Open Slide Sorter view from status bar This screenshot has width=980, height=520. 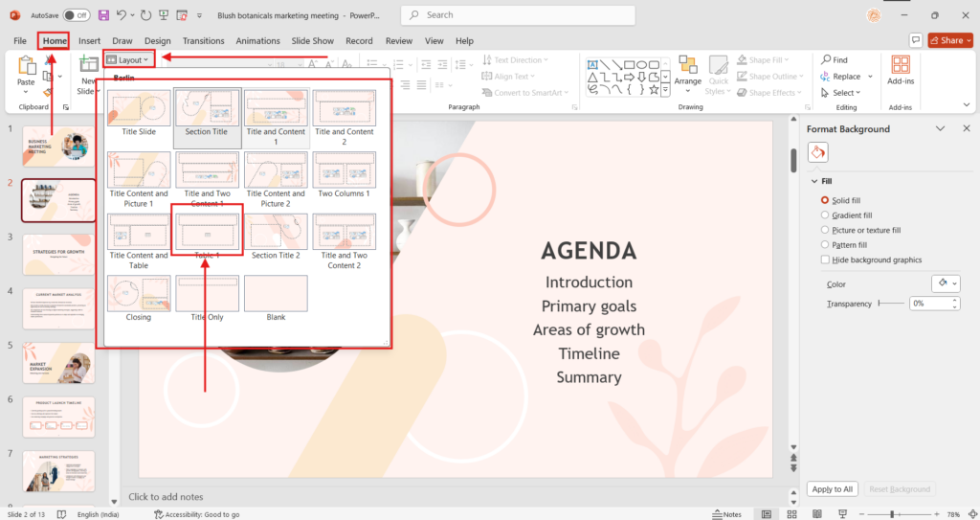coord(793,514)
